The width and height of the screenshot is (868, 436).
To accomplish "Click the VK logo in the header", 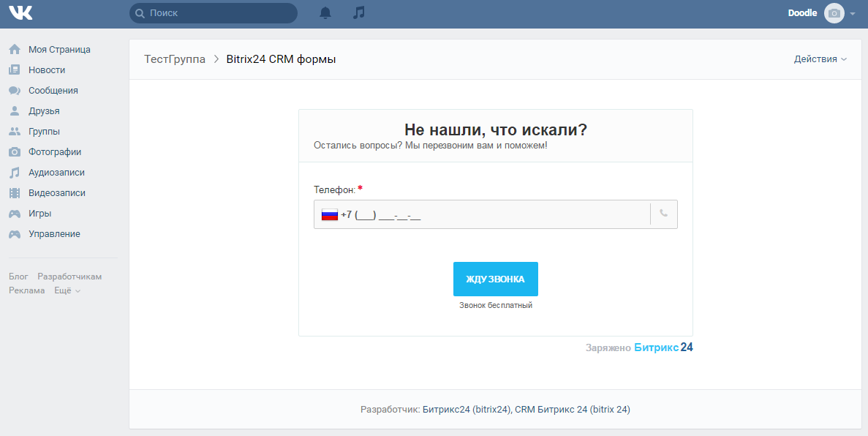I will (x=21, y=12).
